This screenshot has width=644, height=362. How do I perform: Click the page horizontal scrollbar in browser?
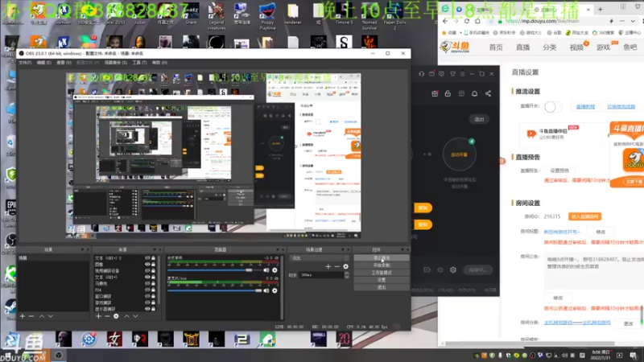pyautogui.click(x=530, y=343)
